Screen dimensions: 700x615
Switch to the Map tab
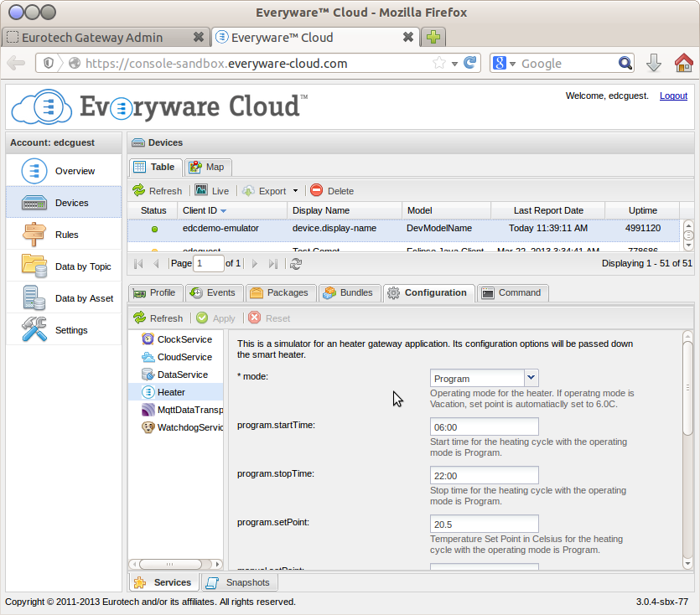(207, 167)
